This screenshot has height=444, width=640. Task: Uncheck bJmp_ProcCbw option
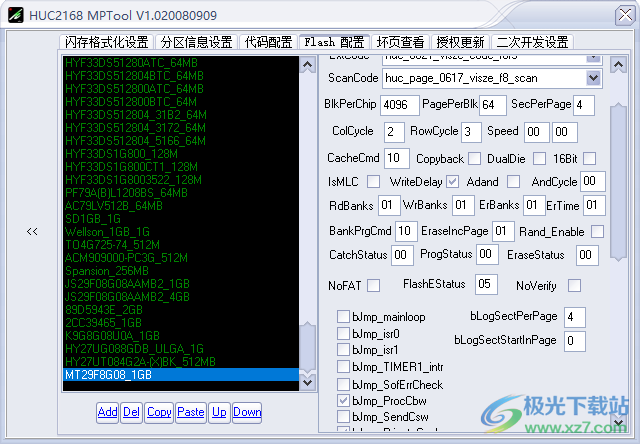click(343, 400)
